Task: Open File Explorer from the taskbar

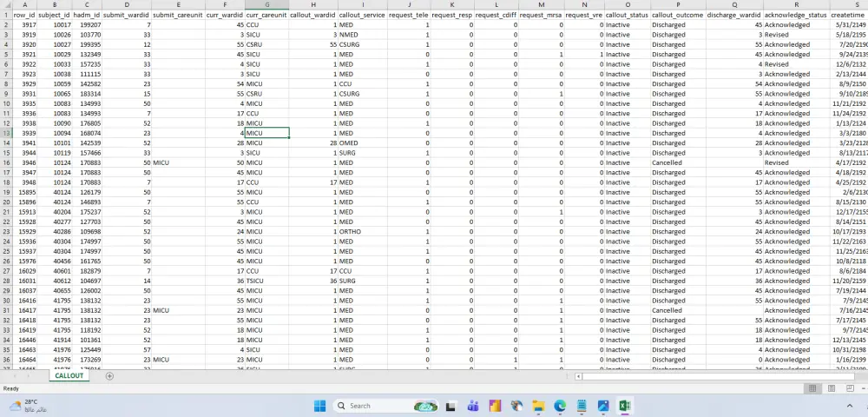Action: (x=538, y=406)
